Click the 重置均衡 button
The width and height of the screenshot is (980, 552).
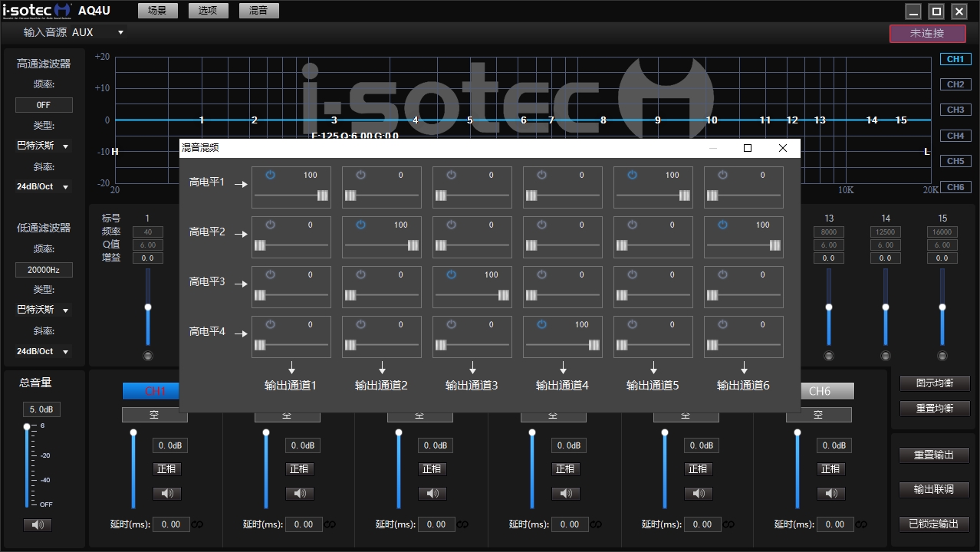[934, 409]
